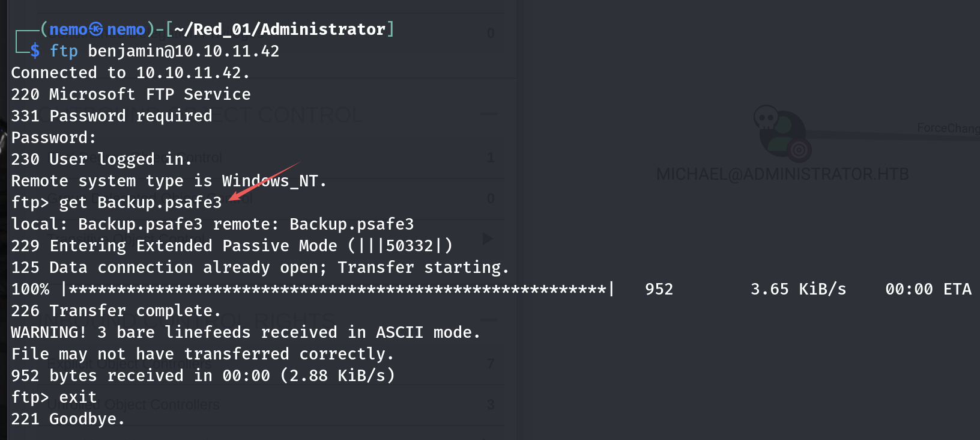Viewport: 980px width, 440px height.
Task: Click the Kali logo symbol in the prompt
Action: (x=96, y=29)
